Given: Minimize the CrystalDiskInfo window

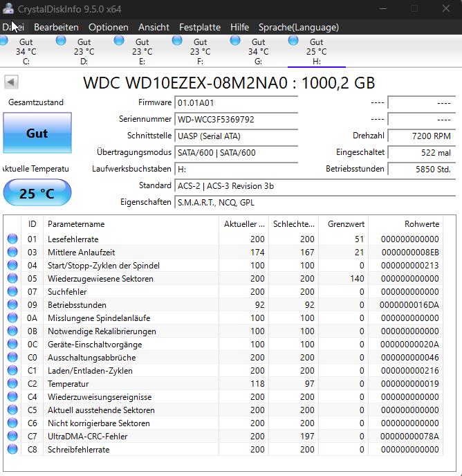Looking at the screenshot, I should point(383,8).
